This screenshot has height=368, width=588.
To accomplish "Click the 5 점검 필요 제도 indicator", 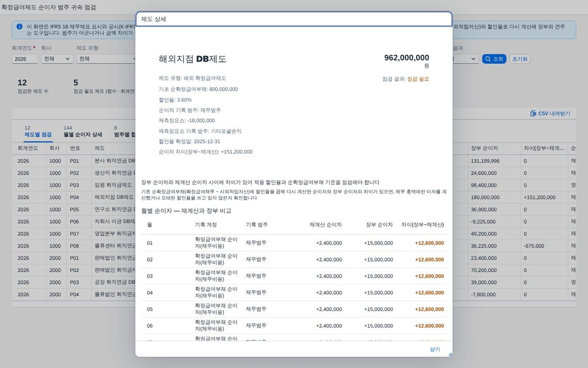I will click(x=104, y=86).
